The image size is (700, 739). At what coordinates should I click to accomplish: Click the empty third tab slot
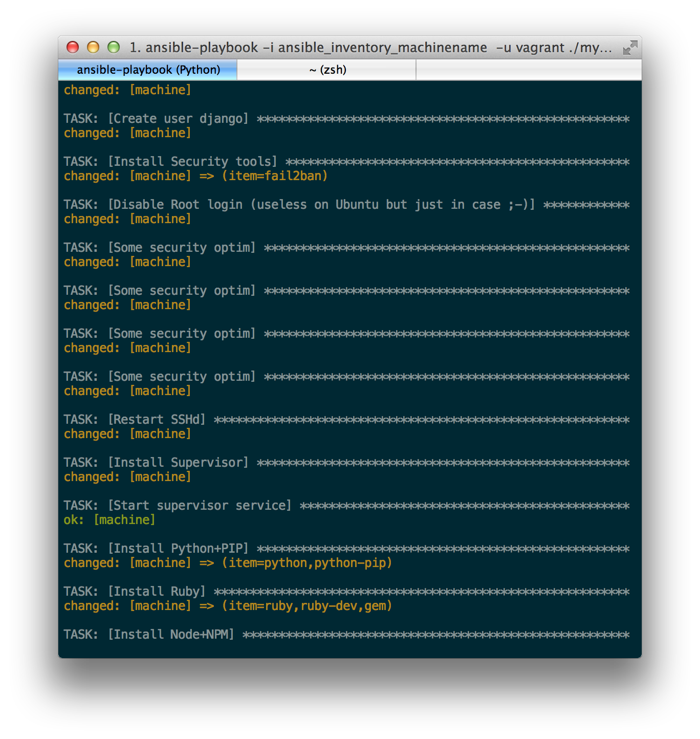527,70
